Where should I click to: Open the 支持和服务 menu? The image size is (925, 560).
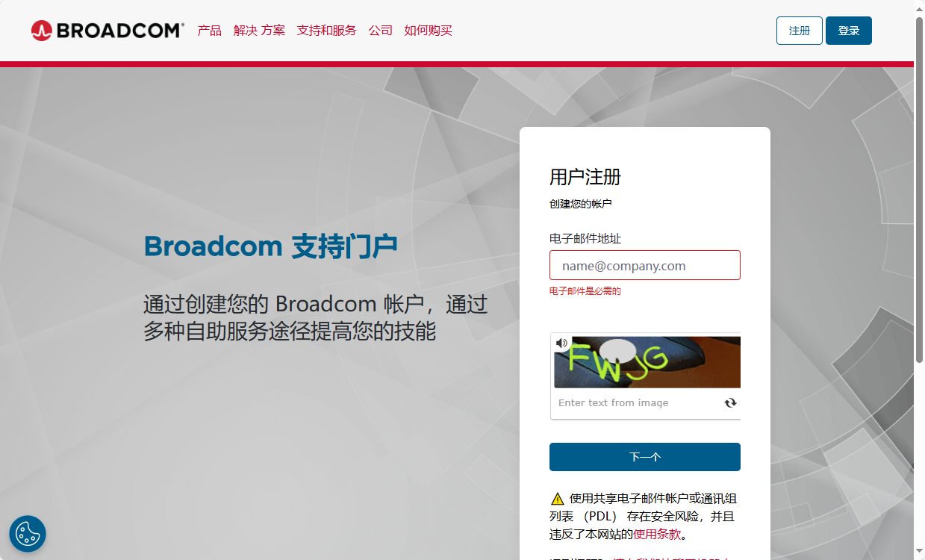click(x=327, y=31)
